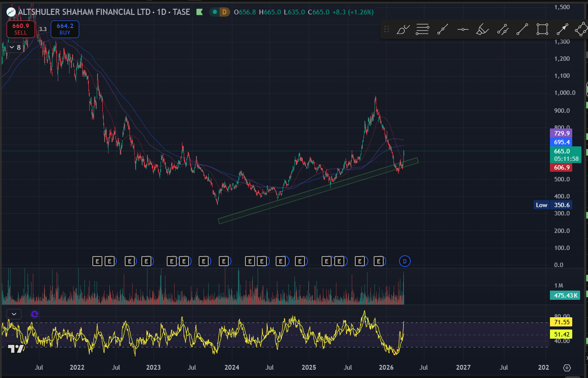Select the rectangle shape tool
The image size is (588, 378).
tap(542, 30)
